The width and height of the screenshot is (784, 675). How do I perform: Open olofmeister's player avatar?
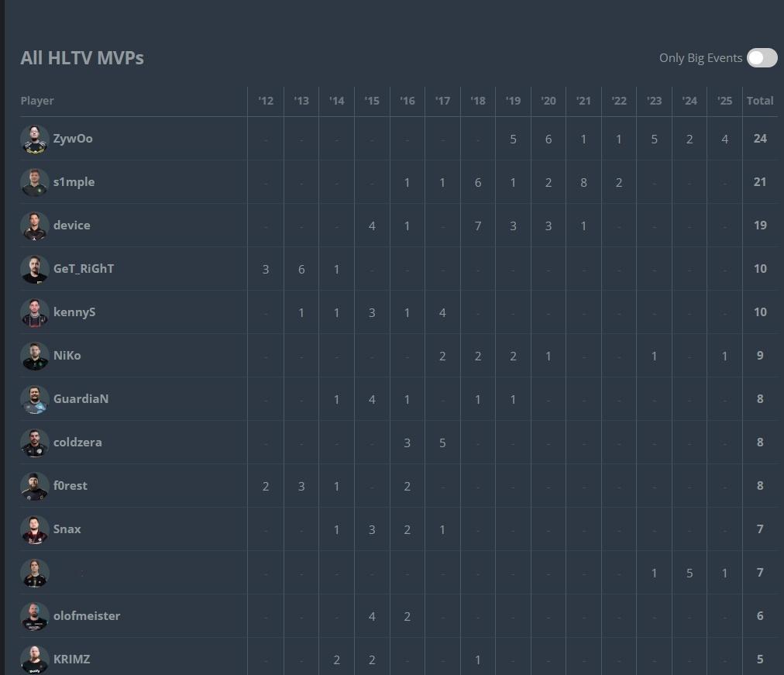click(35, 617)
